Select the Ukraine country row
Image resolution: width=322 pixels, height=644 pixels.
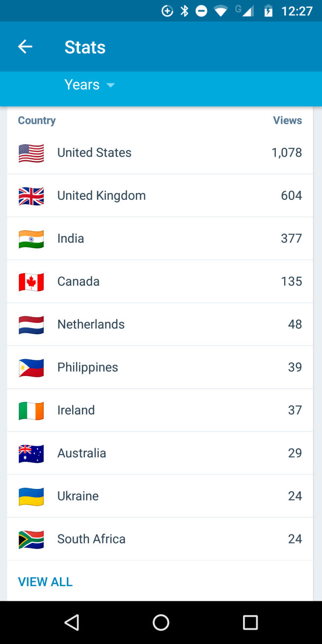click(160, 496)
